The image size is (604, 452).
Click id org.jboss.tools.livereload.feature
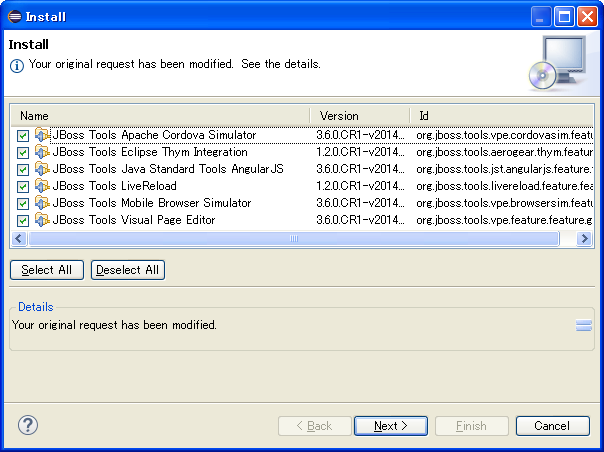(505, 186)
